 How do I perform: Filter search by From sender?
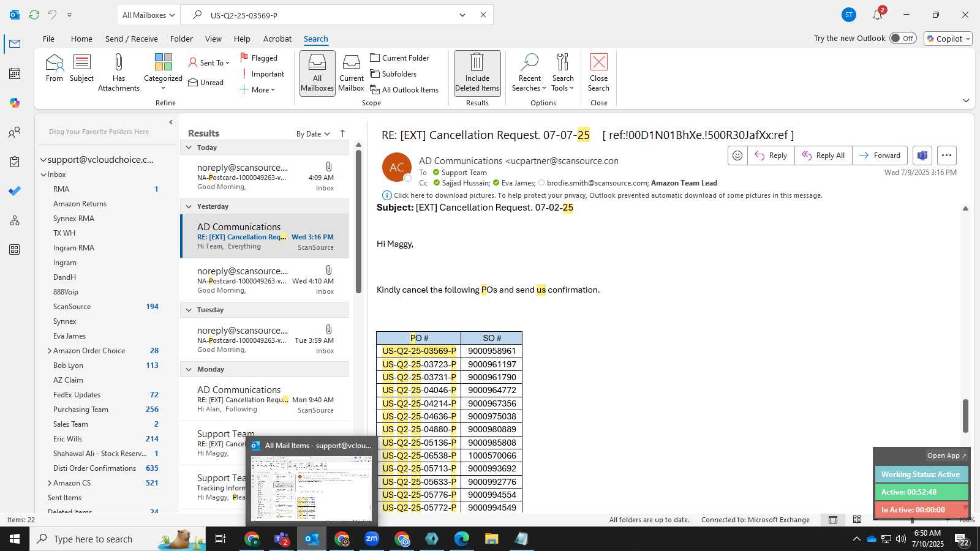click(54, 68)
